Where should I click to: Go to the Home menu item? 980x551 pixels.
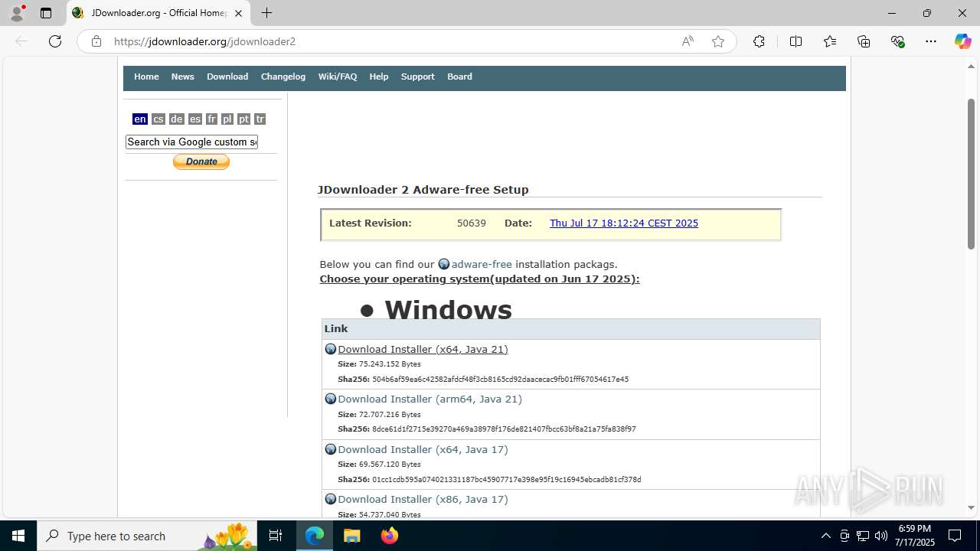146,77
